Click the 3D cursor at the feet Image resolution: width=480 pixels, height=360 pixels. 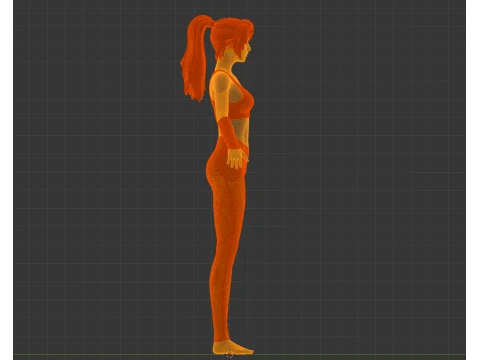coord(229,354)
